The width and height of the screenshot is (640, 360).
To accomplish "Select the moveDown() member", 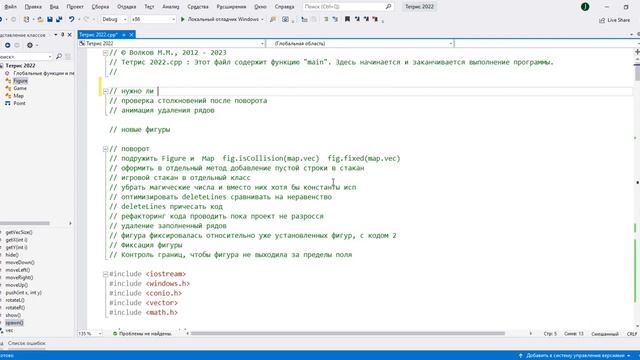I will (x=20, y=262).
